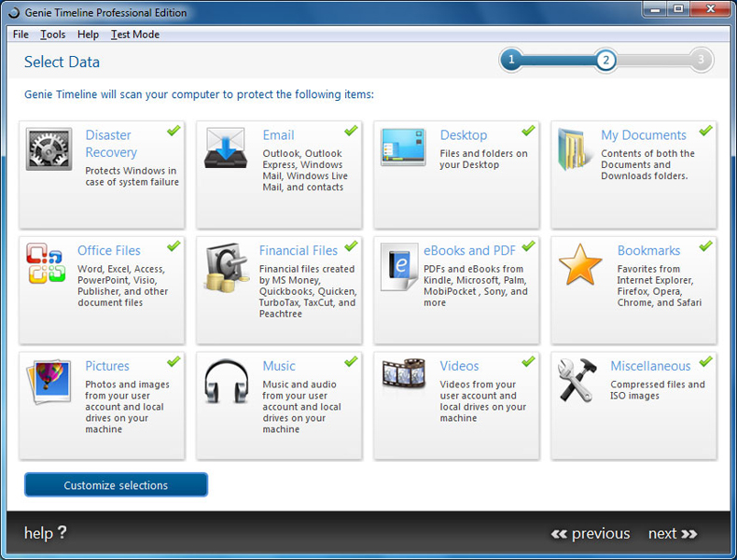Uncheck the Financial Files green checkmark

coord(351,245)
